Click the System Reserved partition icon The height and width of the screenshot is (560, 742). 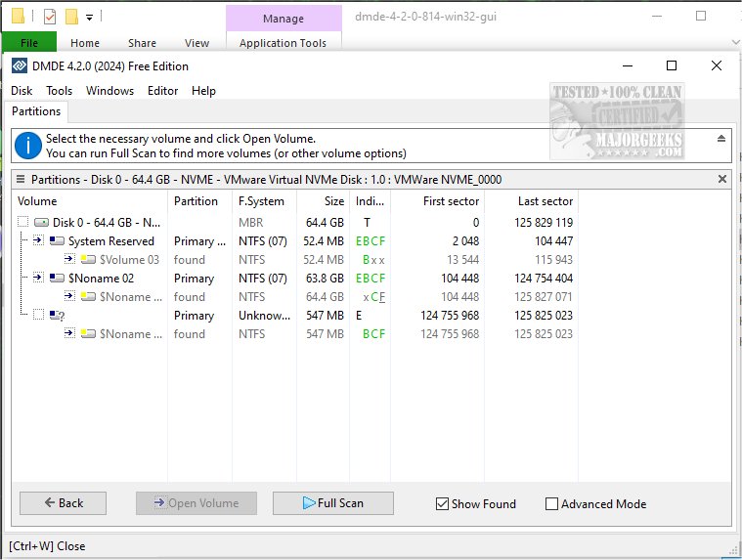[x=58, y=240]
